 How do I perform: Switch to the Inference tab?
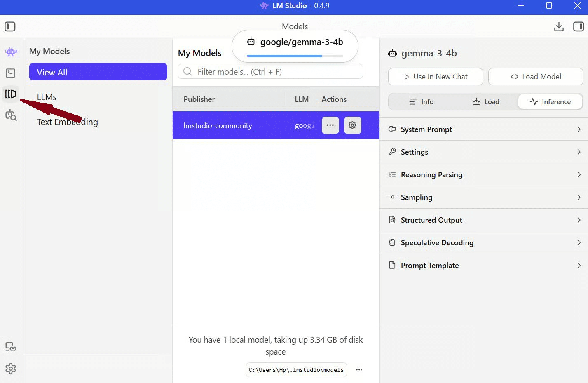[551, 102]
